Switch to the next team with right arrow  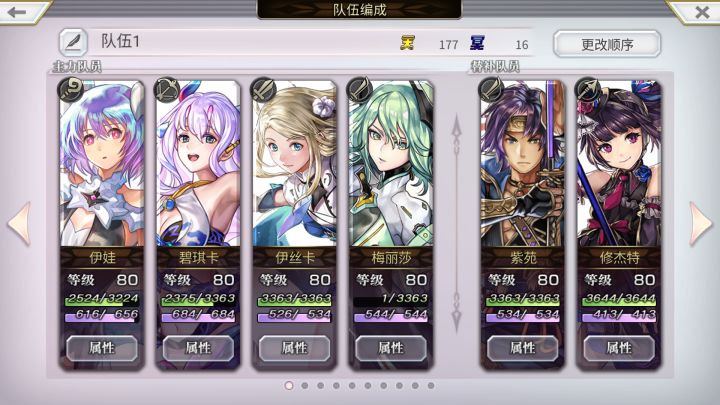(700, 224)
